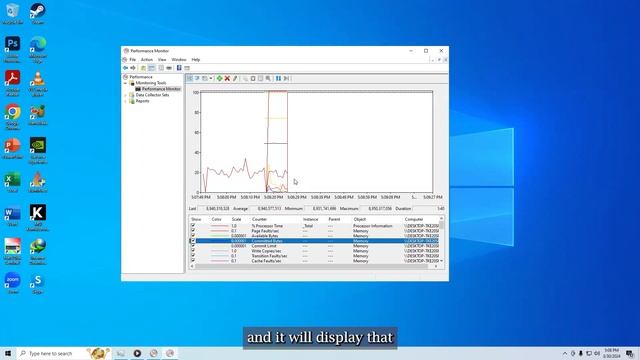Collapse Monitoring Tools tree node

[125, 83]
